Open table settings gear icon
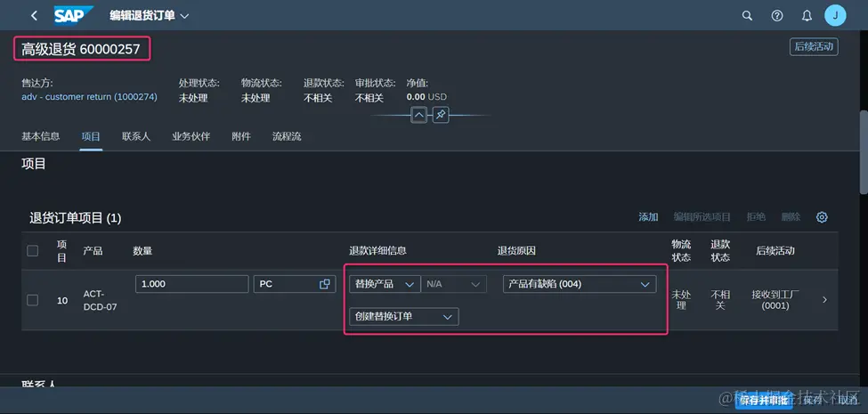Viewport: 868px width, 414px height. [822, 217]
